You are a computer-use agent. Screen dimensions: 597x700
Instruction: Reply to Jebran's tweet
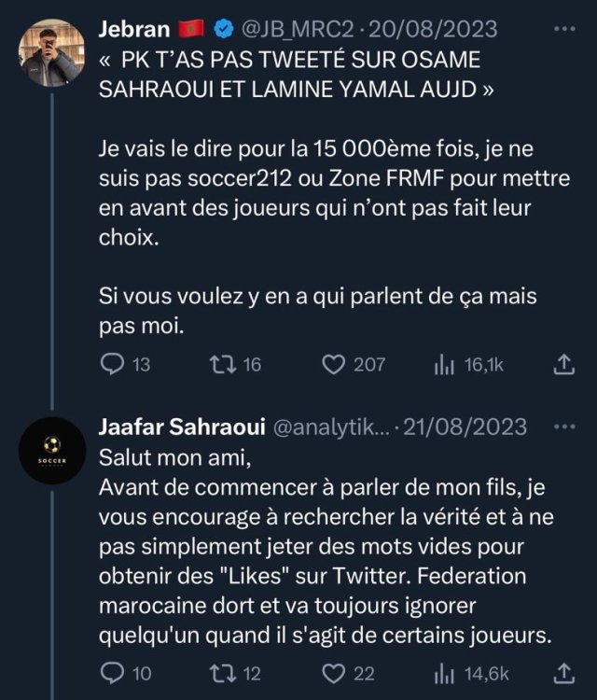coord(111,365)
